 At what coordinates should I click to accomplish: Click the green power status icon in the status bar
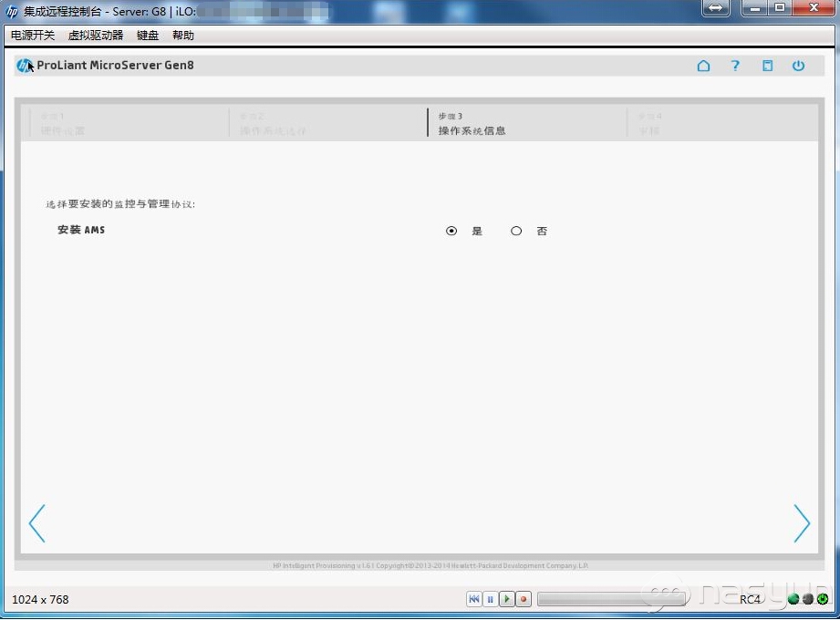point(823,599)
